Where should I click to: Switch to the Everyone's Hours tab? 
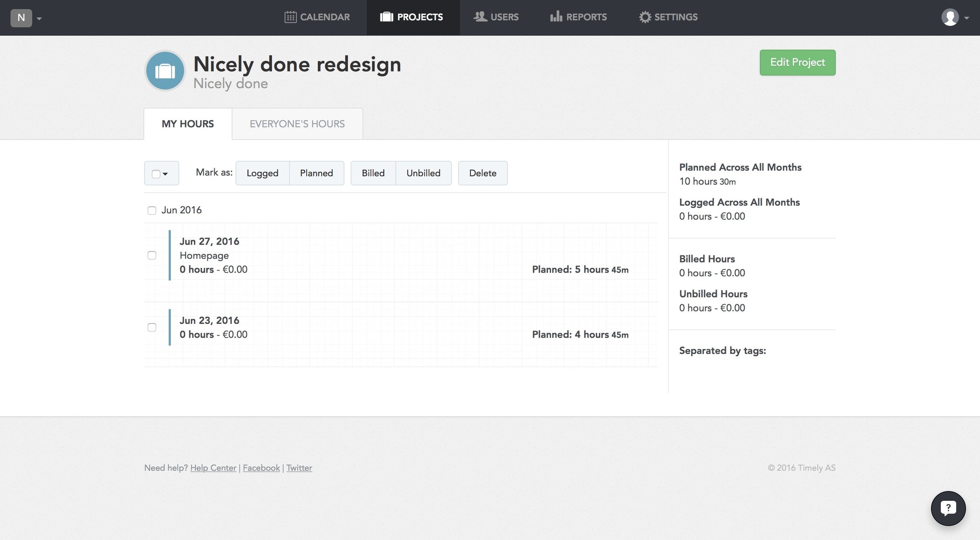pos(297,124)
